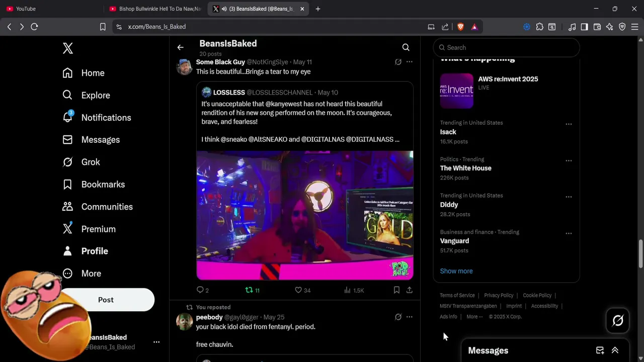Click the Premium X icon
The height and width of the screenshot is (362, 644).
tap(67, 229)
